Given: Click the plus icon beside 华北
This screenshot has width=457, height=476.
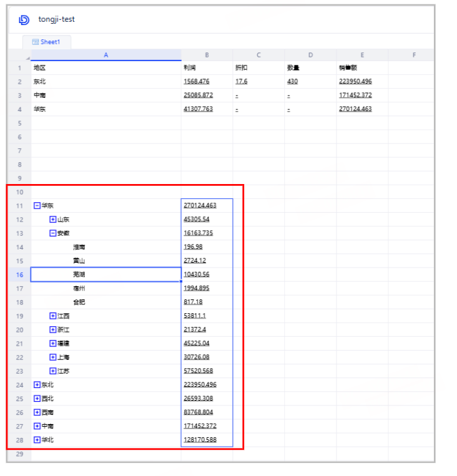Looking at the screenshot, I should 37,439.
